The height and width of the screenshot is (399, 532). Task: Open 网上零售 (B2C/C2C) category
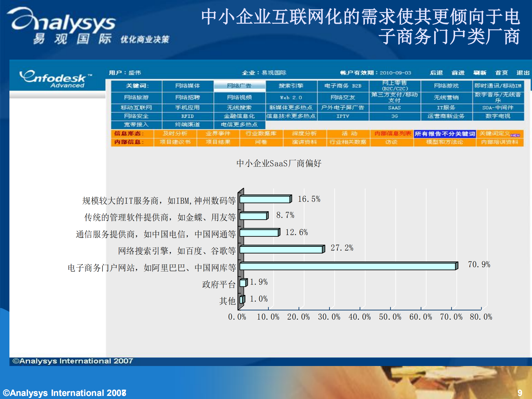(395, 86)
